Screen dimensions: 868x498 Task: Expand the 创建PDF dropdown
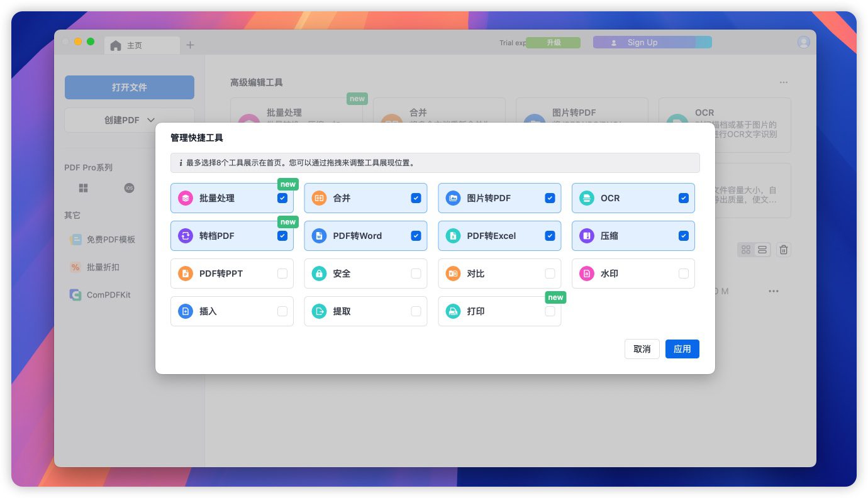[130, 120]
